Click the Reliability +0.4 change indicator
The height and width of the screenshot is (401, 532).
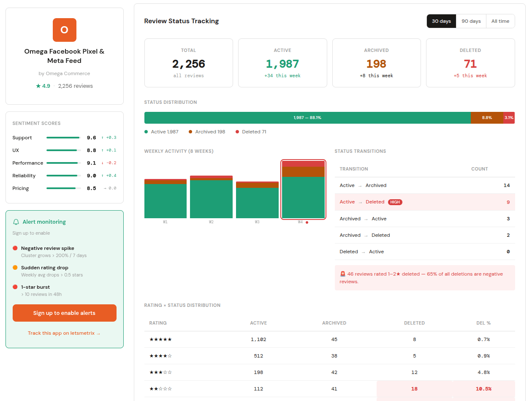point(109,176)
